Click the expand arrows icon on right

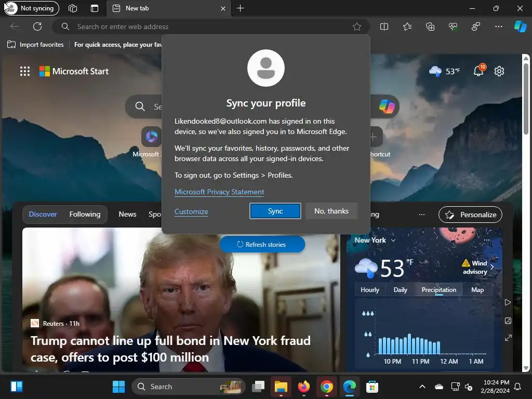tap(508, 338)
